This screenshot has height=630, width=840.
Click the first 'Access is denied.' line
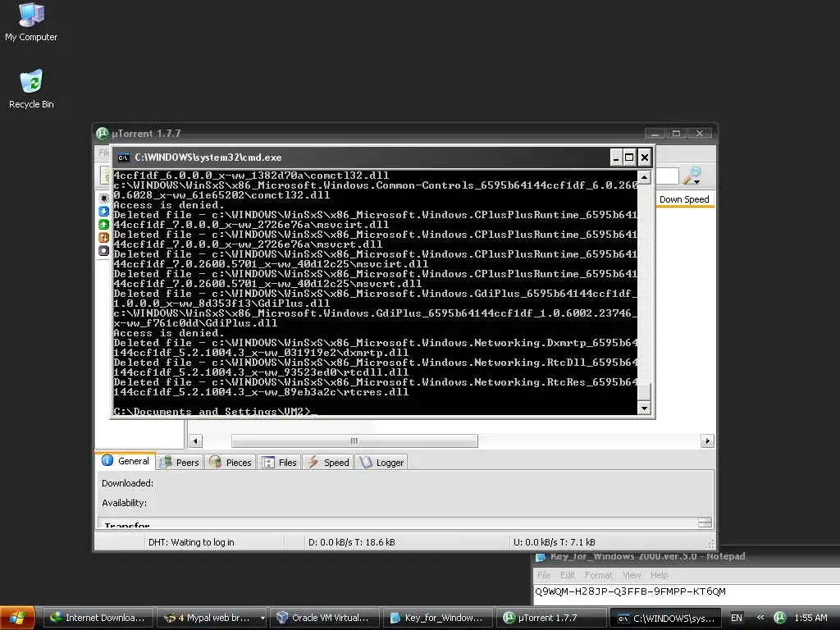click(169, 204)
